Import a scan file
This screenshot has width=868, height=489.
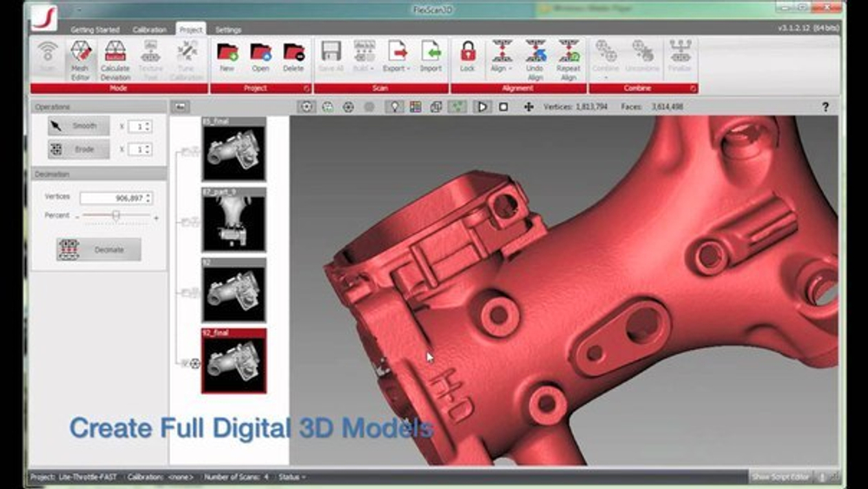(x=431, y=57)
